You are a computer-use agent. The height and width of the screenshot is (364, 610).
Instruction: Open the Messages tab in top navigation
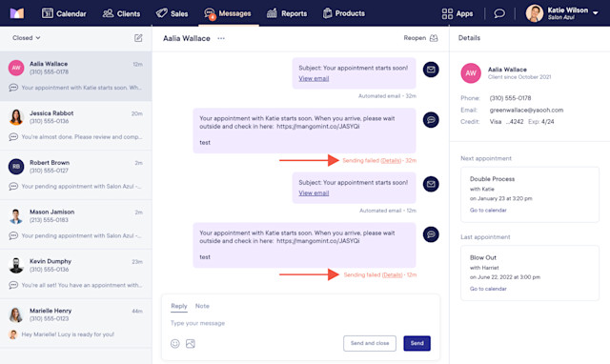228,13
